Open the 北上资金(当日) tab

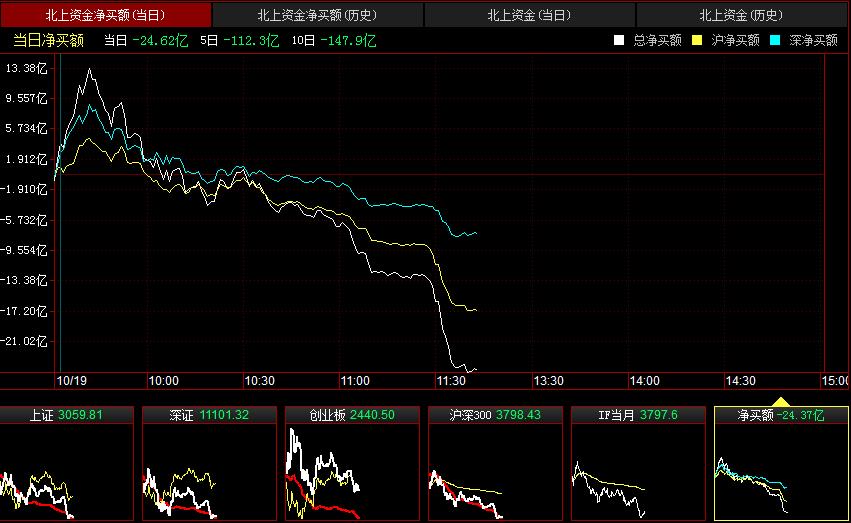pyautogui.click(x=530, y=15)
